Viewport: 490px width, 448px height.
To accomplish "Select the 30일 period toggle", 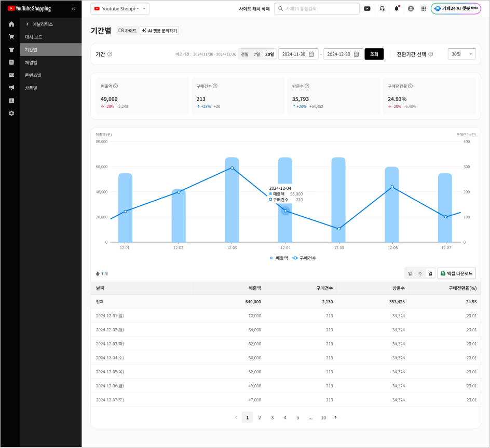I will 269,54.
